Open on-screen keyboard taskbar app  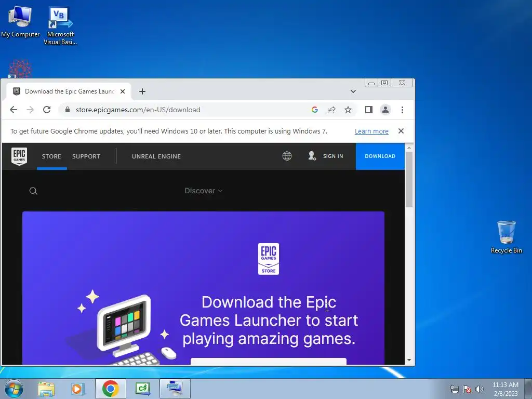[x=175, y=389]
